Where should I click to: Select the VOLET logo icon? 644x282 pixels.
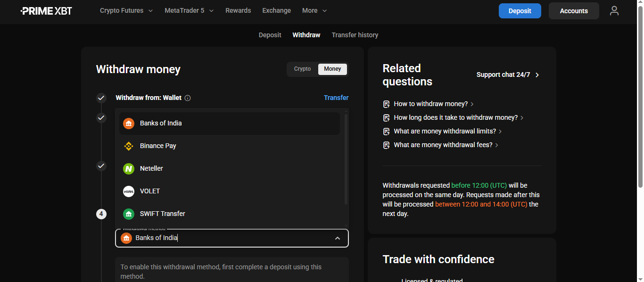click(129, 191)
